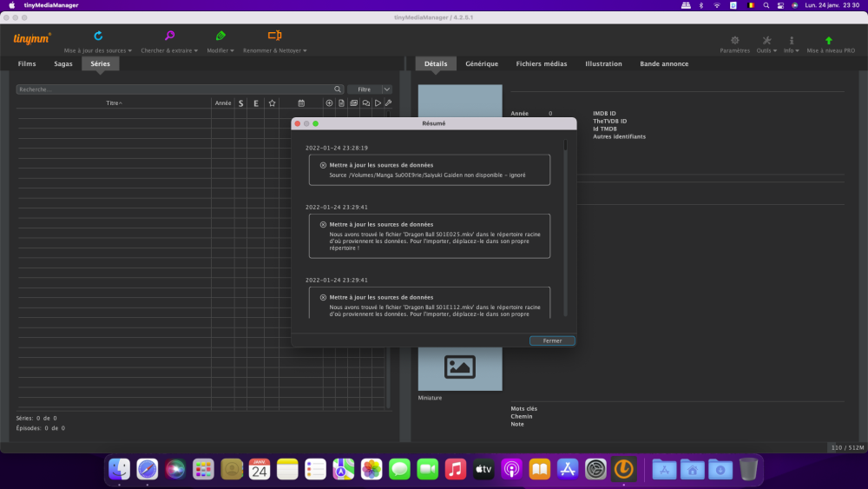Click the magnifier icon in search field
This screenshot has height=489, width=868.
pos(339,89)
